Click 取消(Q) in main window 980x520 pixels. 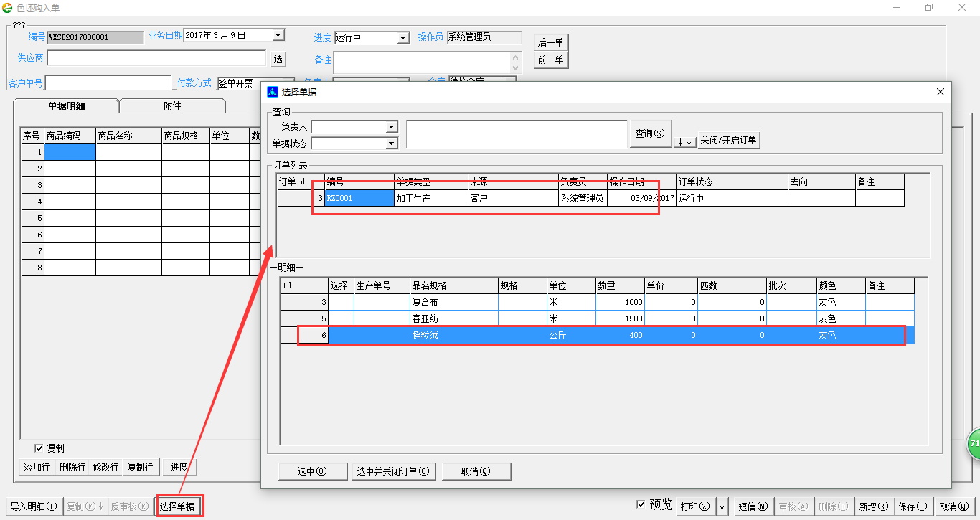[956, 506]
